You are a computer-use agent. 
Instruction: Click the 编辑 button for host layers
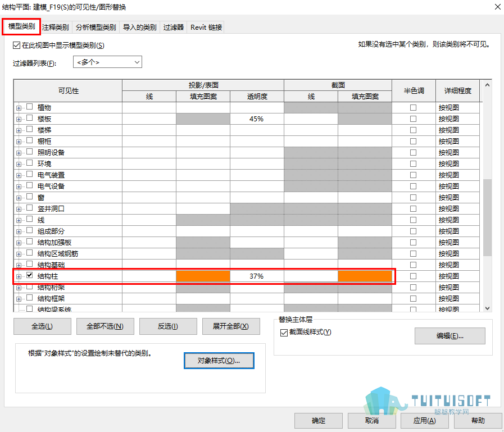click(x=449, y=336)
